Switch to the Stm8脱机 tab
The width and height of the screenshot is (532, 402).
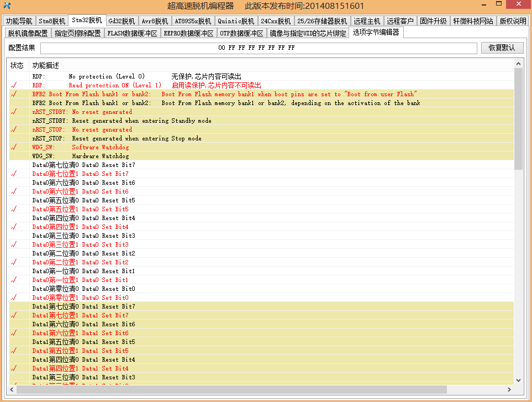click(51, 21)
